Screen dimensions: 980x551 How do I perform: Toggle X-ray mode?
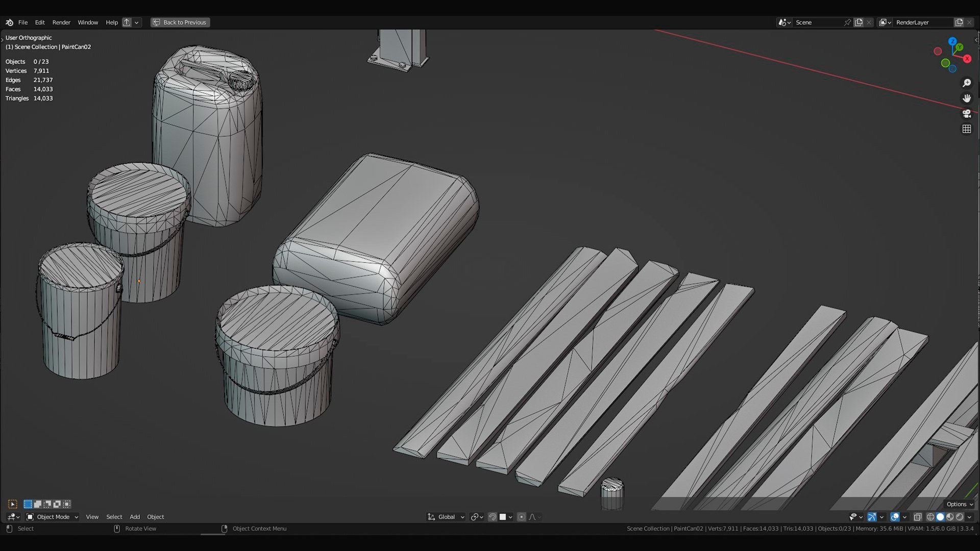pos(918,517)
